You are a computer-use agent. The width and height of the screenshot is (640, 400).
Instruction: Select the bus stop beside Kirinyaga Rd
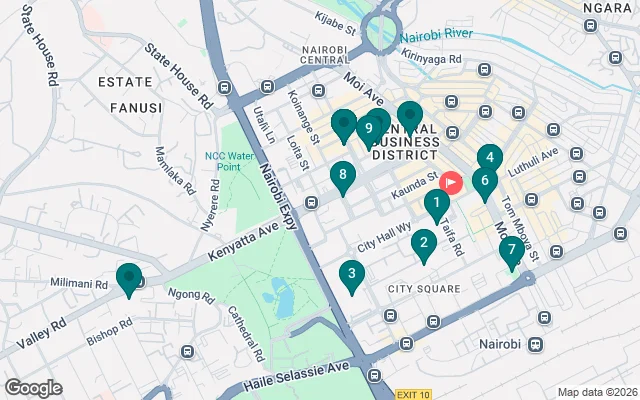coord(484,69)
